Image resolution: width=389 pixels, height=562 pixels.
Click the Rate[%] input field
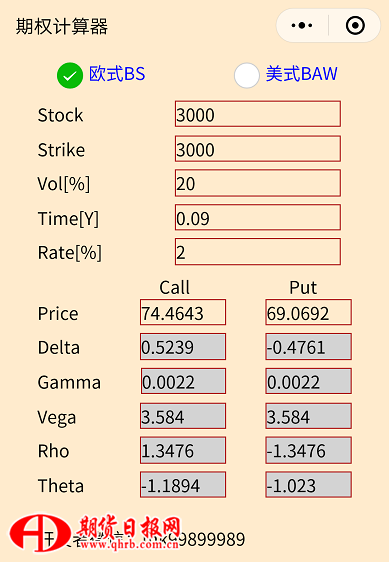[x=258, y=252]
